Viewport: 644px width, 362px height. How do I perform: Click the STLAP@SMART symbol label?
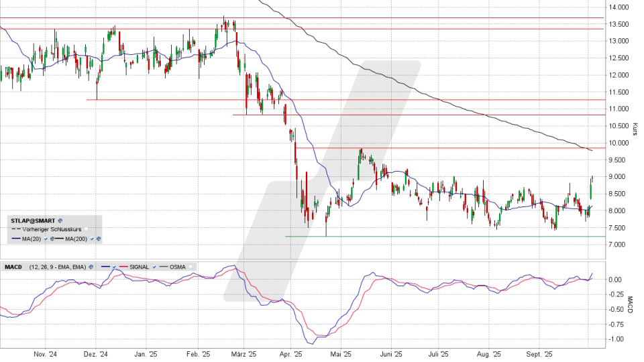point(33,221)
